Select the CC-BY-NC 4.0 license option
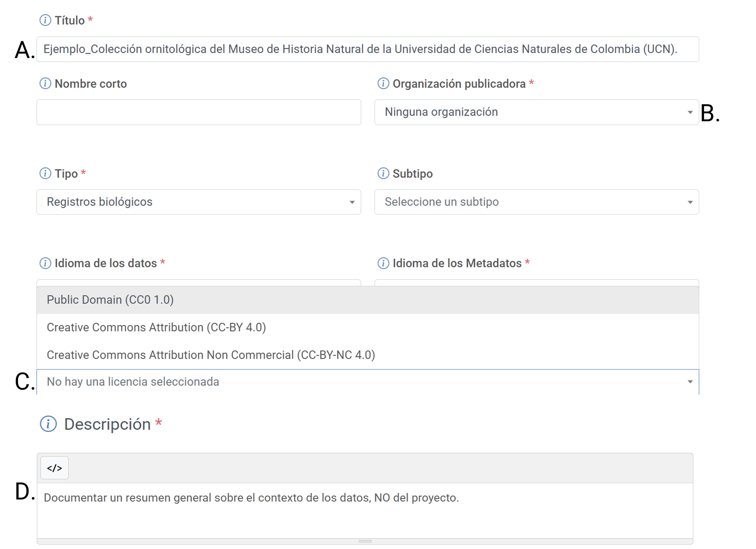This screenshot has width=756, height=549. 368,355
